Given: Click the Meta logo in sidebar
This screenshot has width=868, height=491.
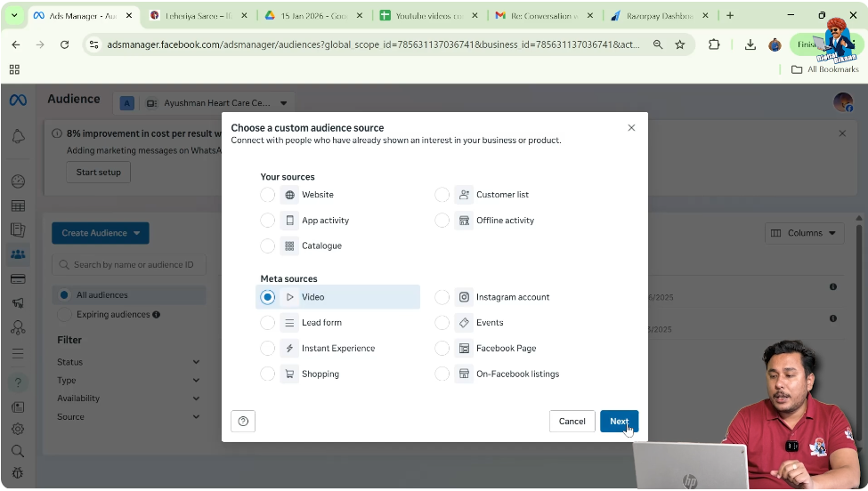Looking at the screenshot, I should click(18, 101).
